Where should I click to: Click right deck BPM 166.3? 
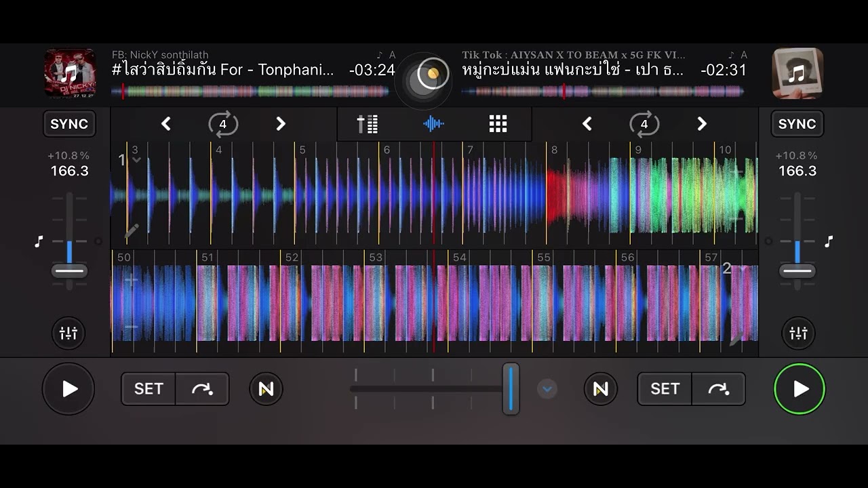click(x=797, y=171)
